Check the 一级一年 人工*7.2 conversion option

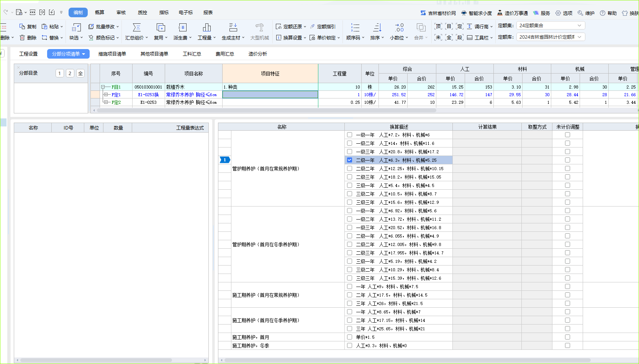[x=349, y=135]
